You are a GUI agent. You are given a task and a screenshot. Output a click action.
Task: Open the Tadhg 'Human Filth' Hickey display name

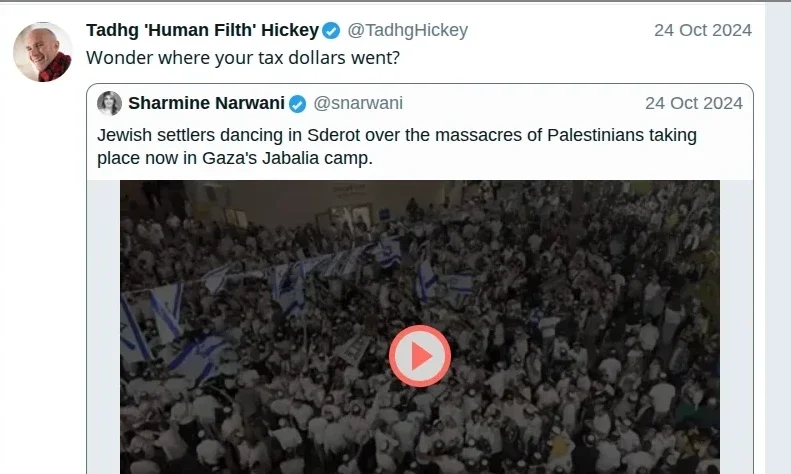click(x=202, y=30)
